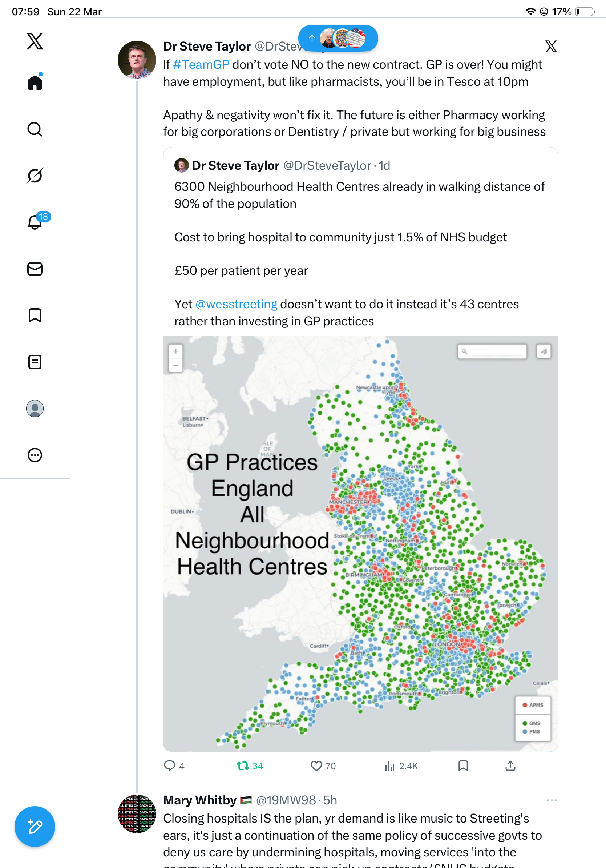Toggle bookmark on Dr Steve Taylor's post
Screen dimensions: 606x868
(463, 766)
